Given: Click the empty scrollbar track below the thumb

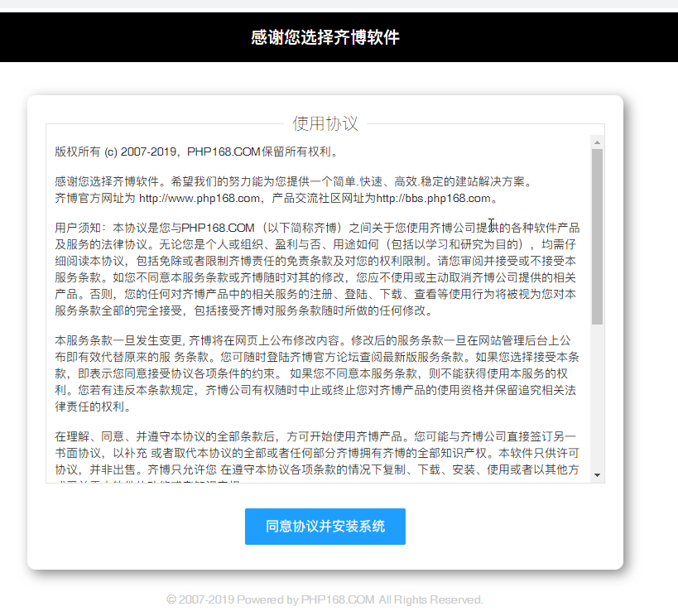Looking at the screenshot, I should coord(597,397).
